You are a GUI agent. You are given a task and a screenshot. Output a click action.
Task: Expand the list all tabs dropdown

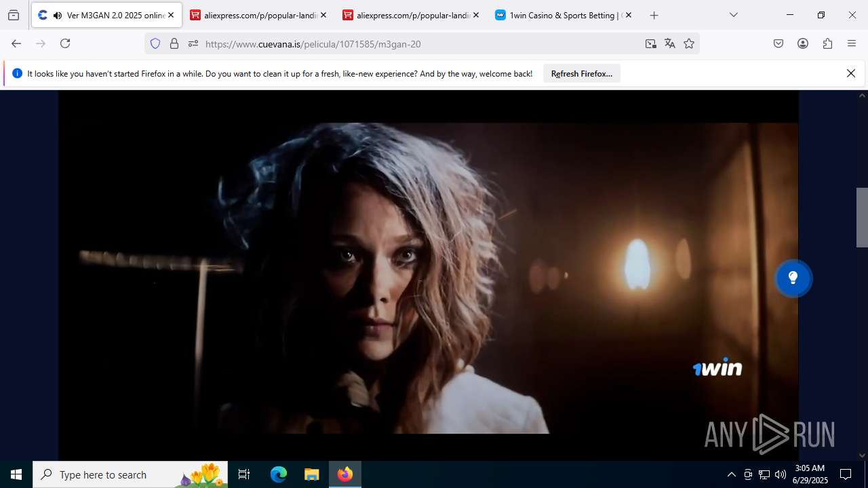click(x=734, y=15)
